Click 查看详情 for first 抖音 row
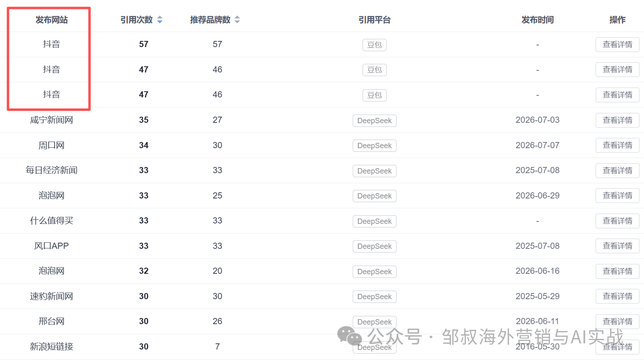Viewport: 644px width, 363px height. pos(617,45)
